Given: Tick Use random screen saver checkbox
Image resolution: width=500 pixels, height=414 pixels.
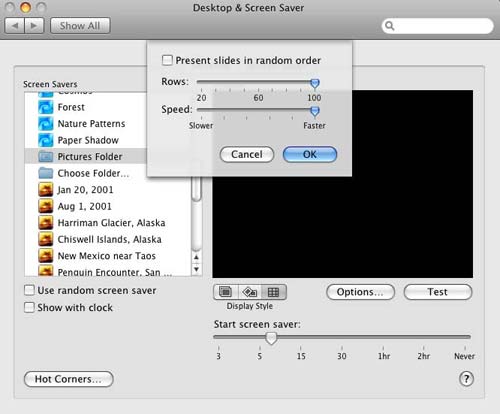Looking at the screenshot, I should click(29, 290).
